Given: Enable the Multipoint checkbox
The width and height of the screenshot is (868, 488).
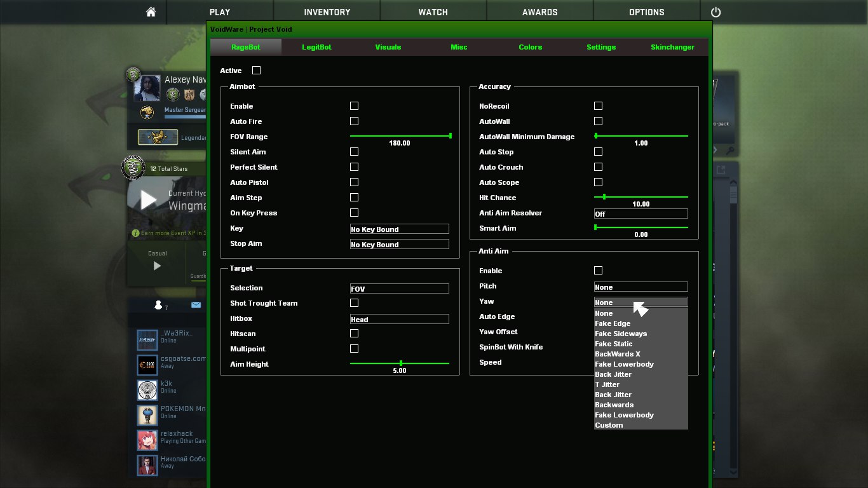Looking at the screenshot, I should 354,349.
